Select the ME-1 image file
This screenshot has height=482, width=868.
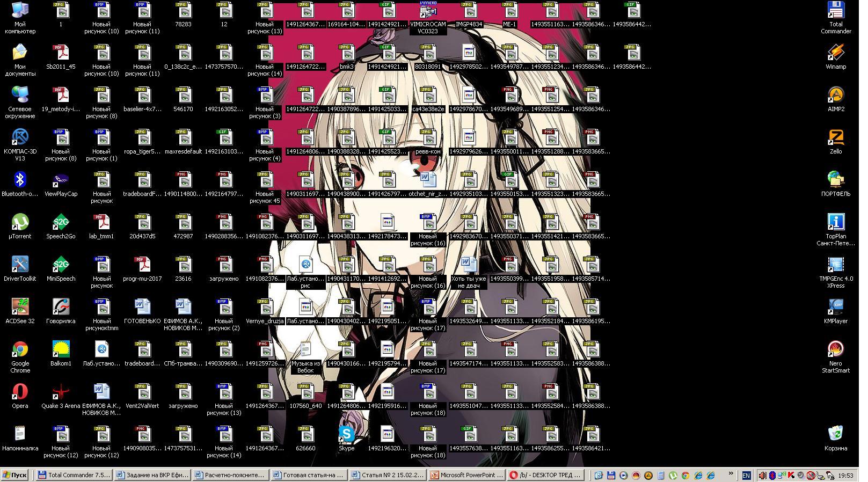click(x=509, y=14)
